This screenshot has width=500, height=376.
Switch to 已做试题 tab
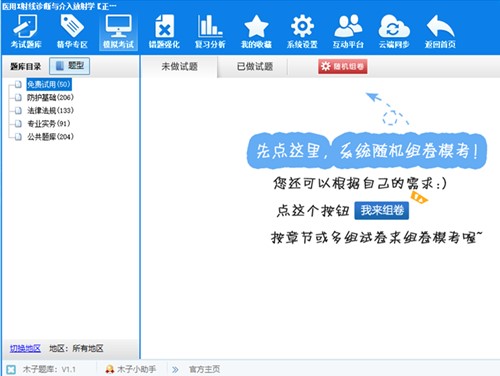255,66
